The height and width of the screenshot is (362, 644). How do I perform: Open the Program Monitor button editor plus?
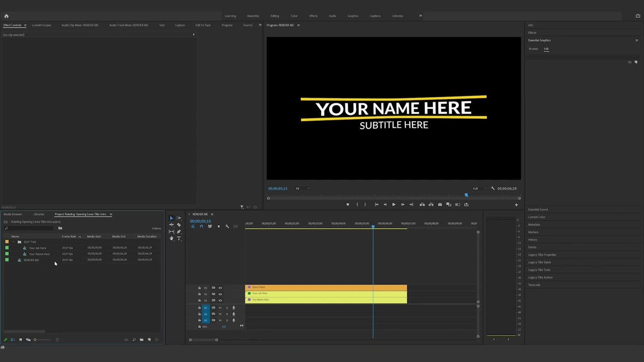pyautogui.click(x=516, y=205)
